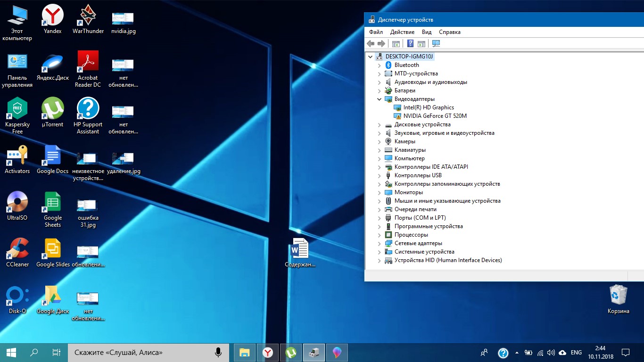Select the Мониторы category
Screen dimensions: 644x362
(x=409, y=192)
